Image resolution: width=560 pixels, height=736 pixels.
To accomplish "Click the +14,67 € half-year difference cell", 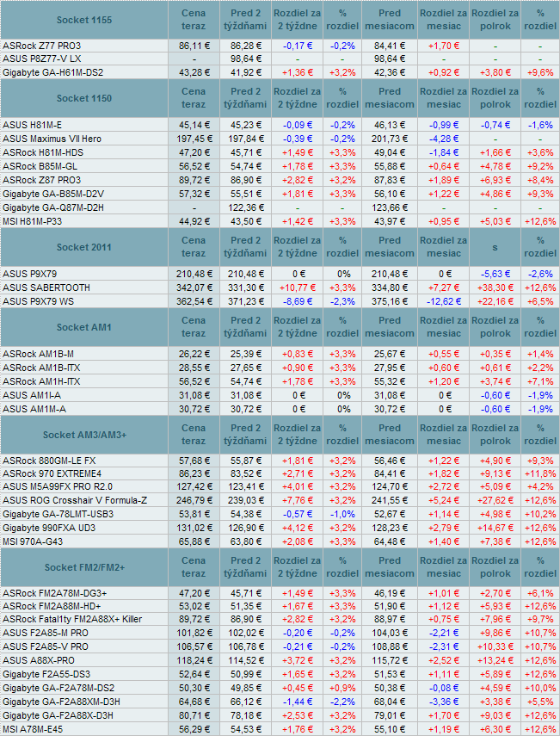I will click(x=495, y=528).
